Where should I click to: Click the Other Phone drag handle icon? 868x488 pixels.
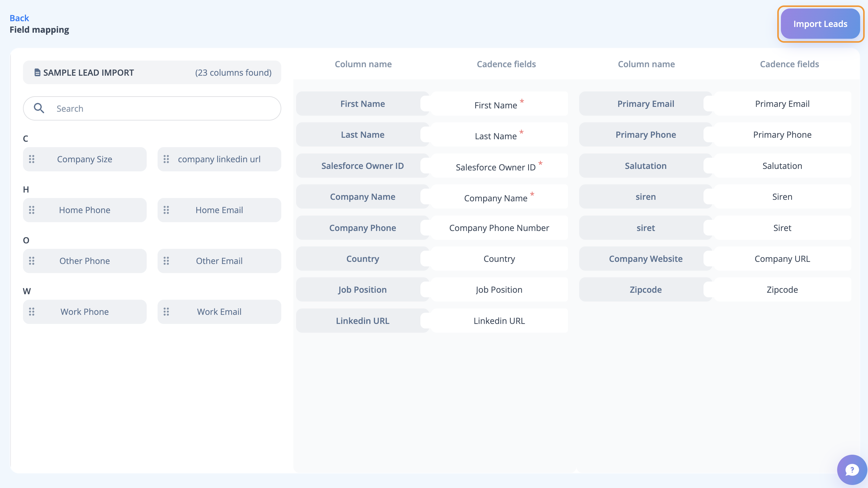tap(32, 261)
